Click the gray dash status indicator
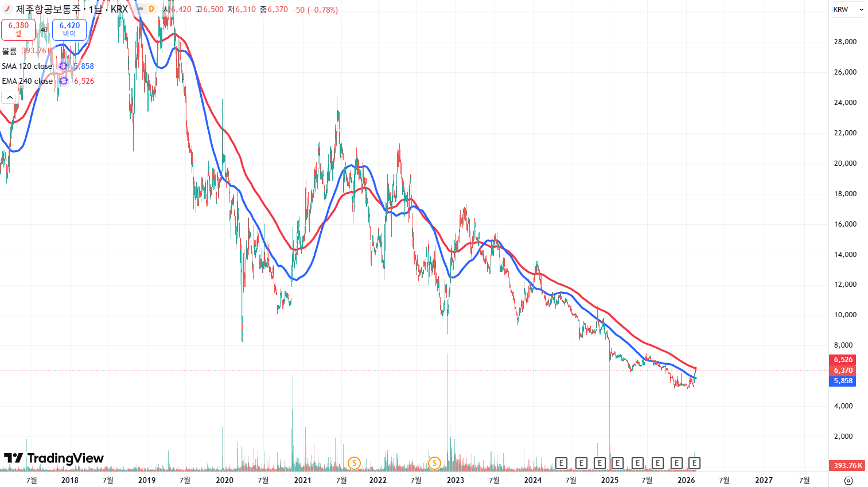The width and height of the screenshot is (868, 487). coord(139,9)
